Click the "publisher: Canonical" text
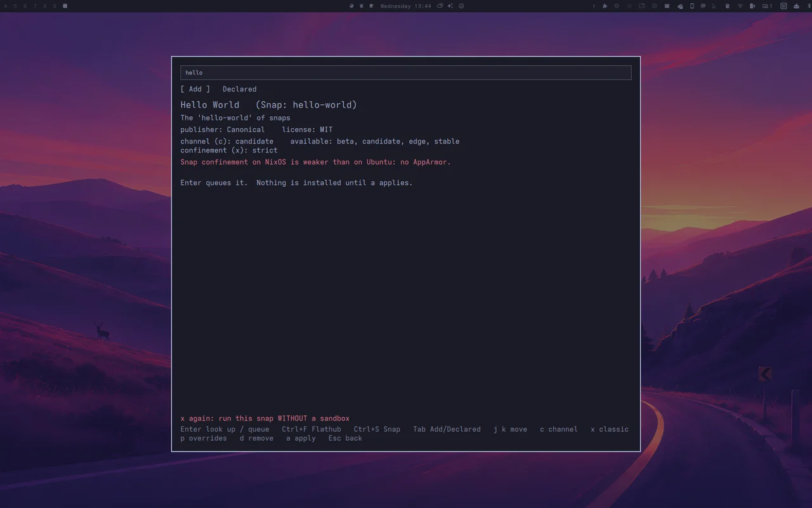The width and height of the screenshot is (812, 508). pos(223,130)
